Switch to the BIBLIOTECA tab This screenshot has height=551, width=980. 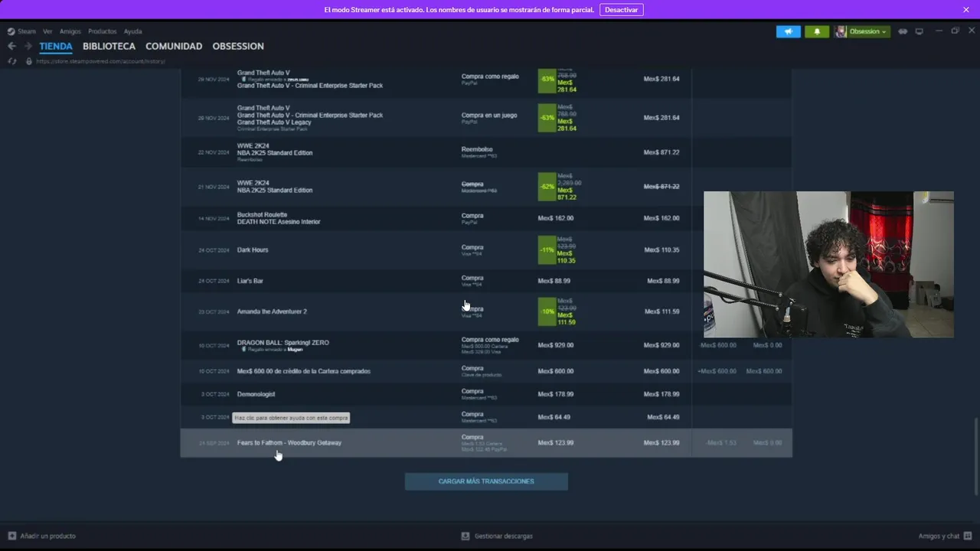[109, 46]
